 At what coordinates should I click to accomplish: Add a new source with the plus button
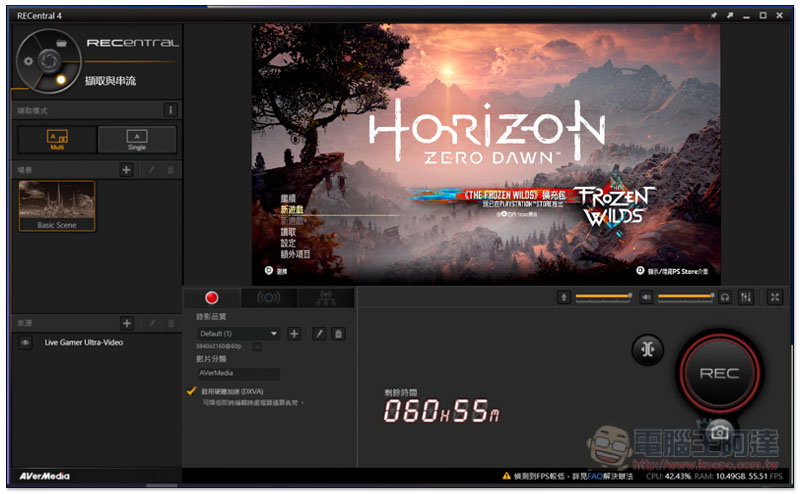click(127, 323)
